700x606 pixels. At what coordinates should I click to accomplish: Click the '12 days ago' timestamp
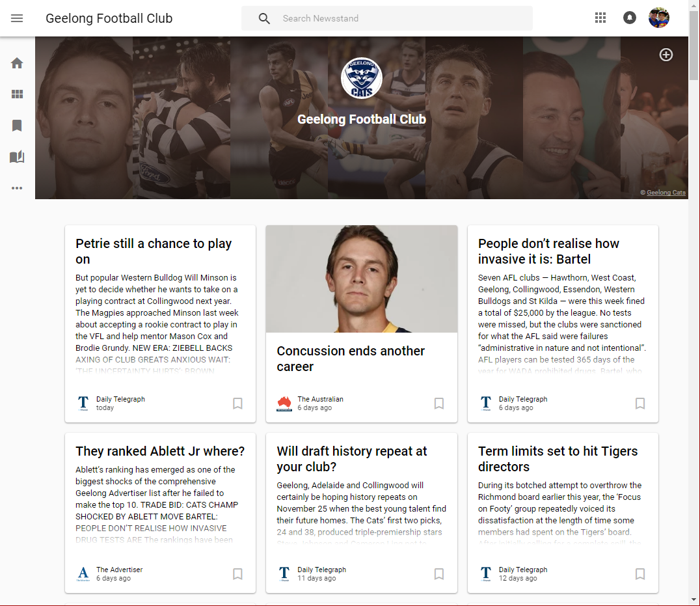(x=518, y=578)
